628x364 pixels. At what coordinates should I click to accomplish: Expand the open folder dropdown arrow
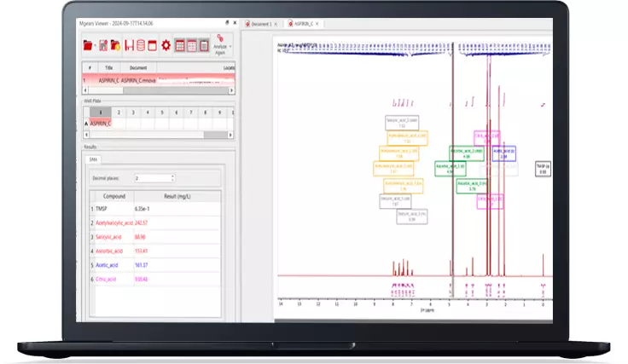pyautogui.click(x=95, y=46)
